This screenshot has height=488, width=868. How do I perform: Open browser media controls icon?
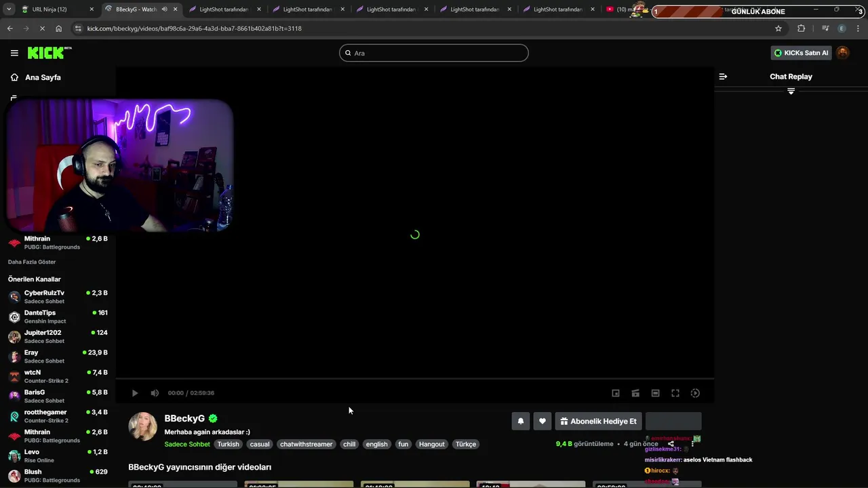click(825, 28)
